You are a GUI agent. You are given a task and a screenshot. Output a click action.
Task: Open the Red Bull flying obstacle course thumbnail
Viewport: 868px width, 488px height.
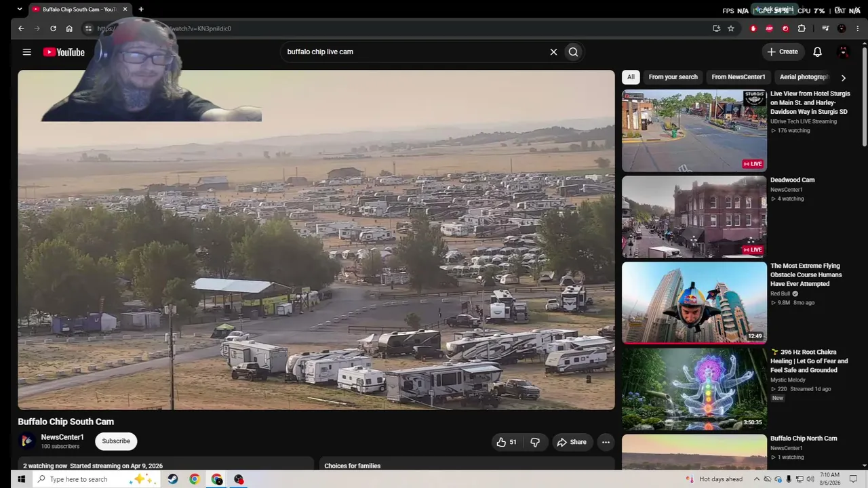pyautogui.click(x=694, y=303)
